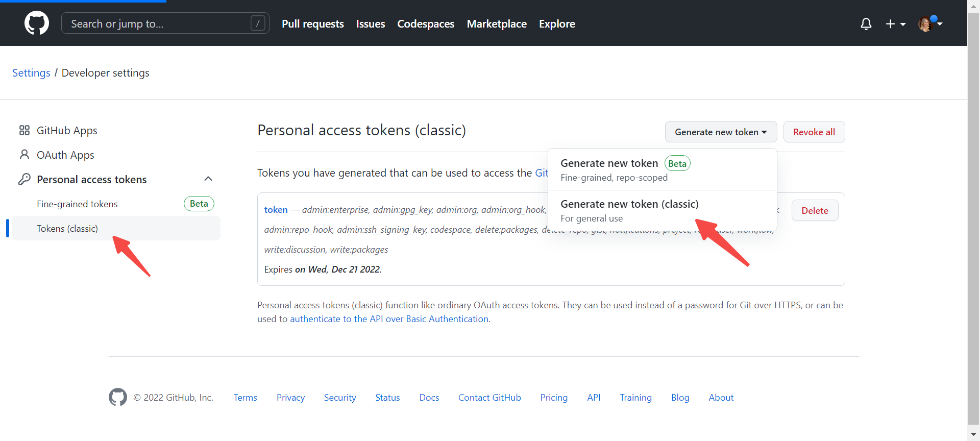Click the key icon for Personal access tokens
This screenshot has height=441, width=980.
(x=24, y=179)
